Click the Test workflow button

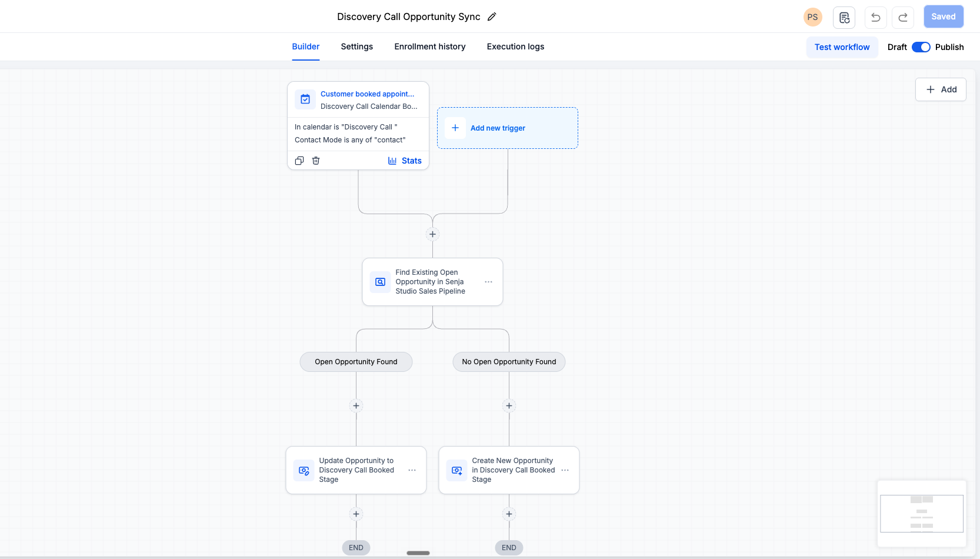[x=842, y=47]
